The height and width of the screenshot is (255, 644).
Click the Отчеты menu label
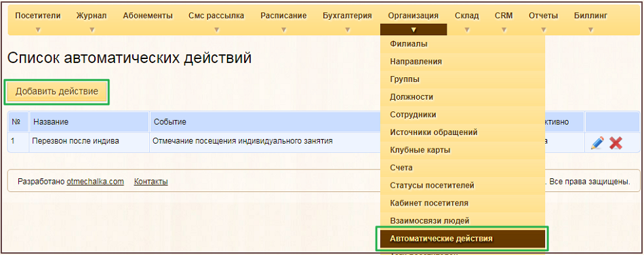click(x=544, y=16)
